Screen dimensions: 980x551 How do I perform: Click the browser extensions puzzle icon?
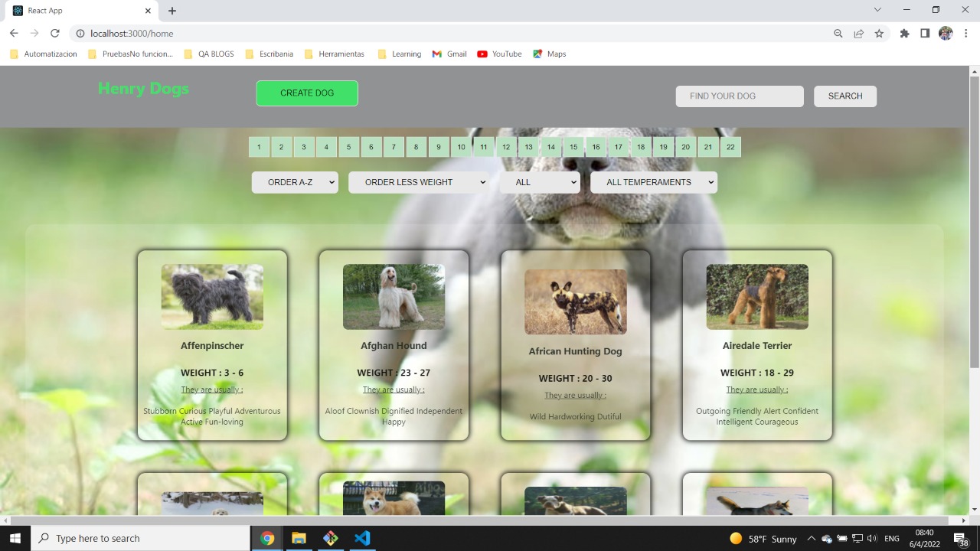904,33
